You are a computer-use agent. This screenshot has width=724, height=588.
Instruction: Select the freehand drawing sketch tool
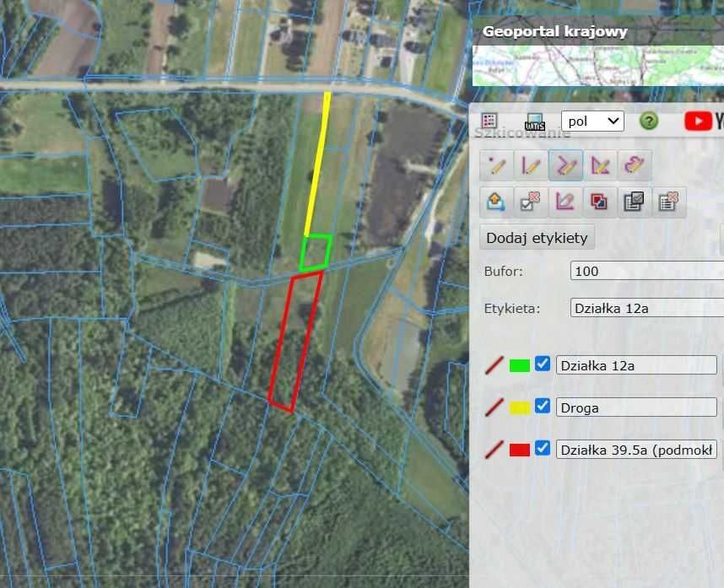point(635,165)
